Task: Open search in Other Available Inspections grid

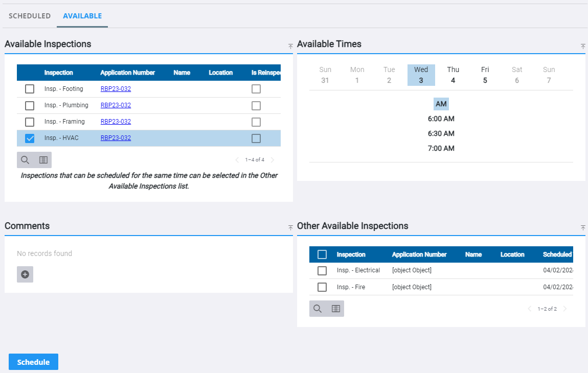Action: (x=317, y=308)
